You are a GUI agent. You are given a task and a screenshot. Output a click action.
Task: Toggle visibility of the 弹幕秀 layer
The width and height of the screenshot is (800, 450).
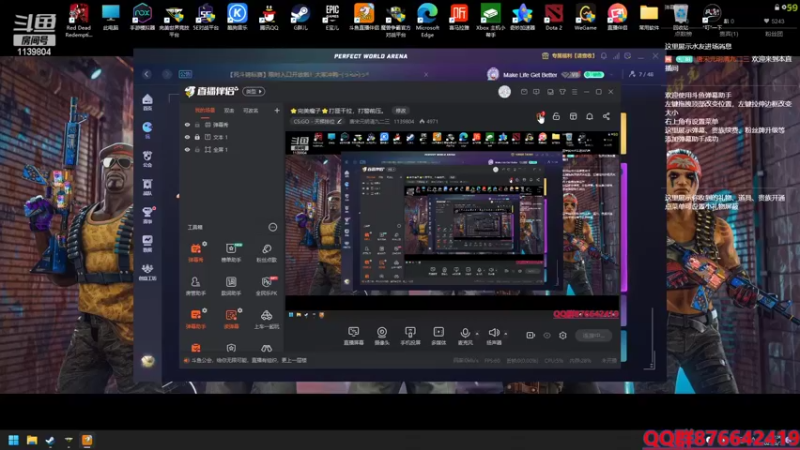(187, 124)
